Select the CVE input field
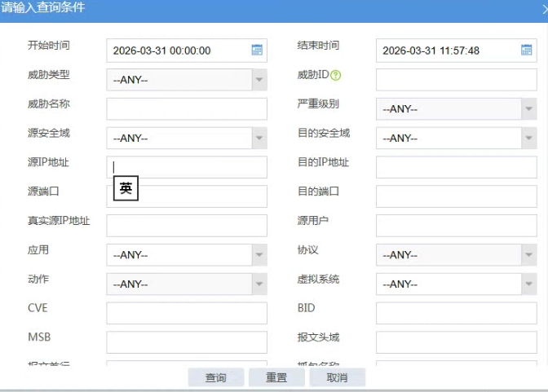The image size is (548, 392). (x=186, y=314)
